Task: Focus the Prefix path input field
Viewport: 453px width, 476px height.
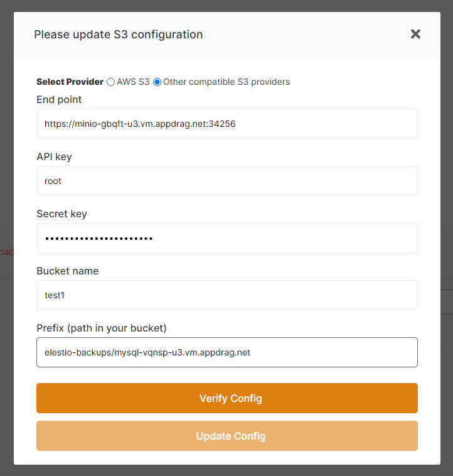Action: [x=227, y=352]
